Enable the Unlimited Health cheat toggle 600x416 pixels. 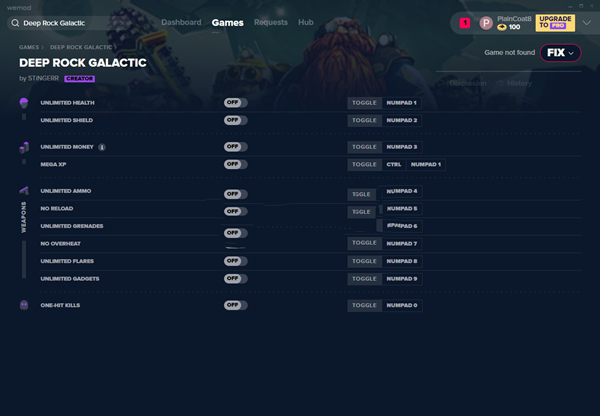235,103
